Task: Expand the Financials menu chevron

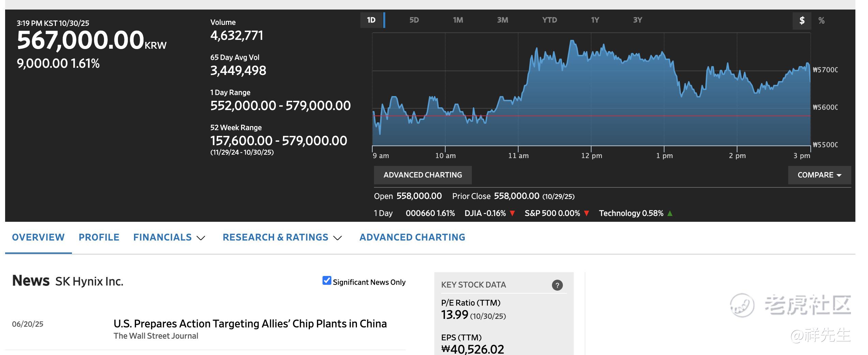Action: (x=201, y=238)
